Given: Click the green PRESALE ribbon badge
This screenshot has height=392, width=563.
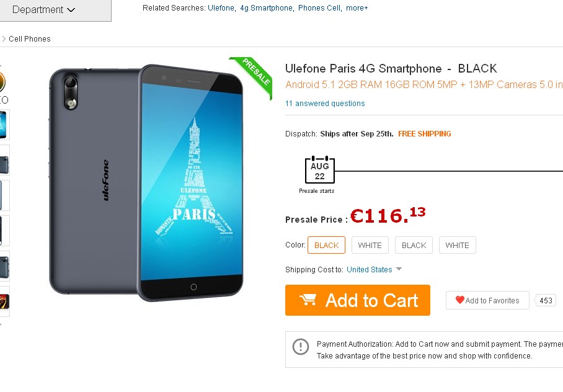Looking at the screenshot, I should point(252,76).
